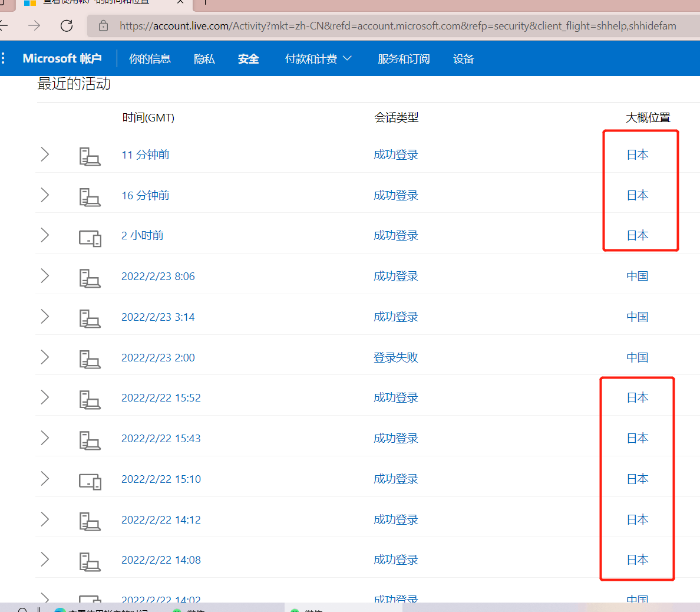
Task: Click 日本 location for 2 小时前
Action: pos(637,235)
